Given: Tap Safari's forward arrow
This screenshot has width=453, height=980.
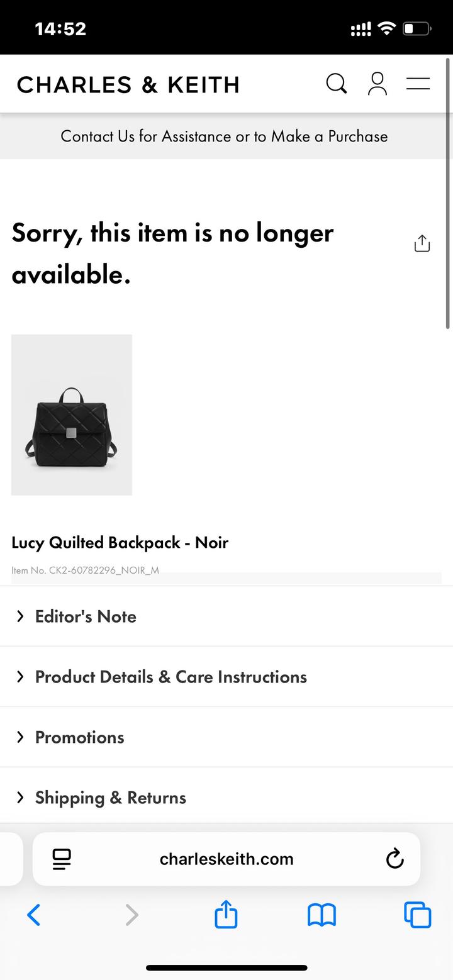Looking at the screenshot, I should pos(131,915).
